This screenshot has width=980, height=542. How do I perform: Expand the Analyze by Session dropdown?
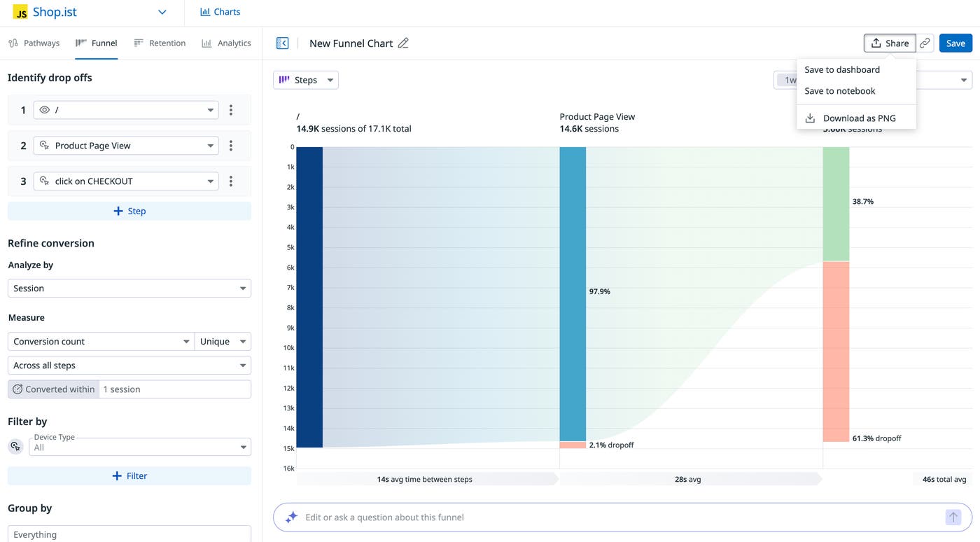coord(129,288)
